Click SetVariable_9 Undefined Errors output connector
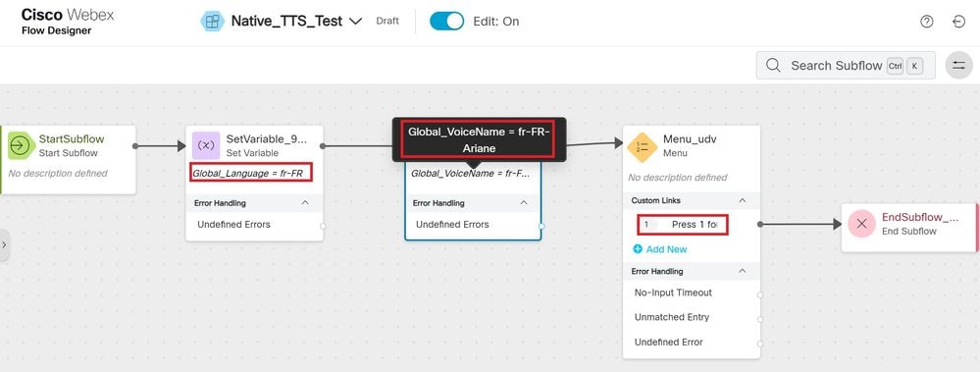This screenshot has height=372, width=980. [x=323, y=227]
